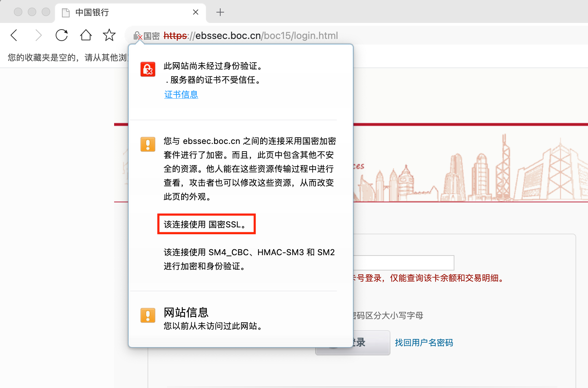588x388 pixels.
Task: Click the 网站信息 heading in popup
Action: (x=186, y=313)
